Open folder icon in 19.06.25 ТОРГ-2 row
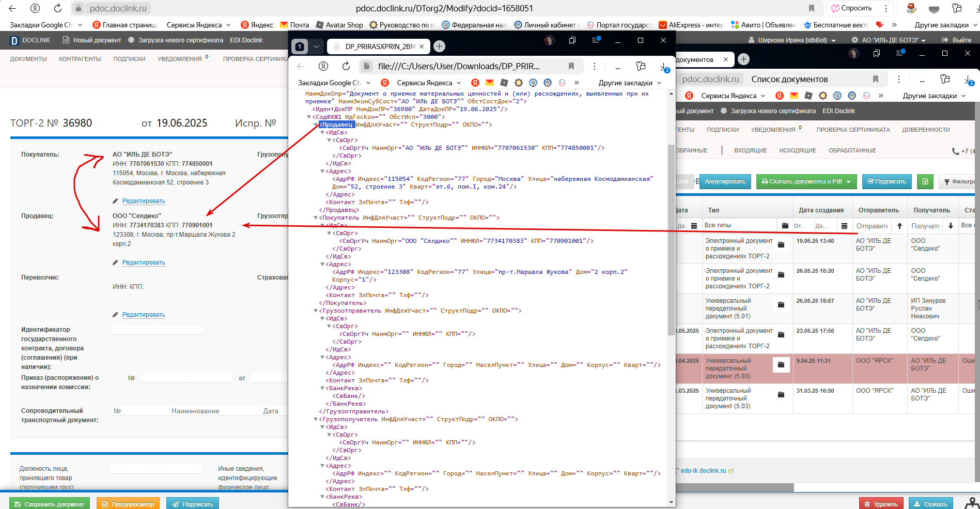This screenshot has height=509, width=980. click(x=781, y=245)
